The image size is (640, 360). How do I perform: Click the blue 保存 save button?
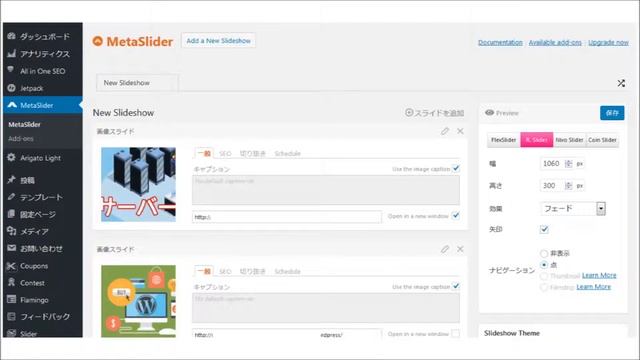coord(612,113)
